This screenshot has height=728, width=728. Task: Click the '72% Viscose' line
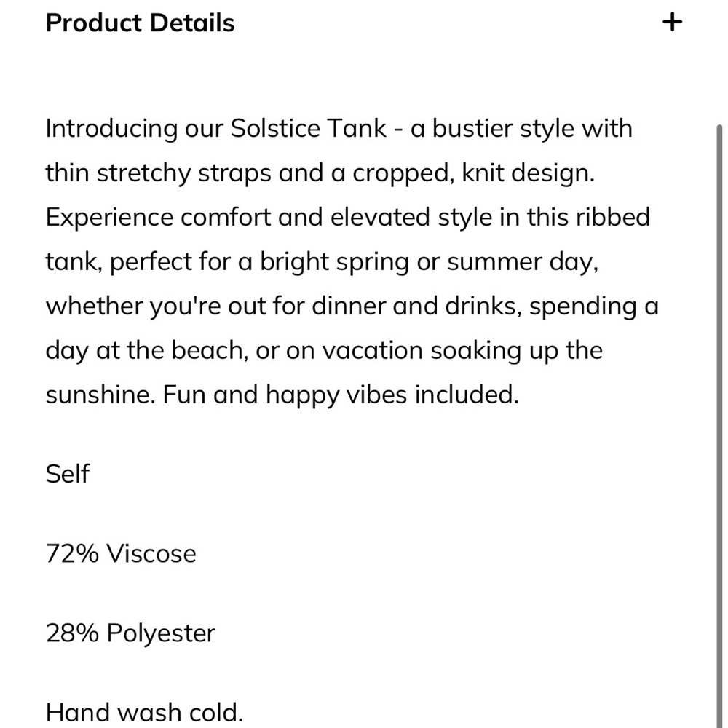pyautogui.click(x=121, y=553)
